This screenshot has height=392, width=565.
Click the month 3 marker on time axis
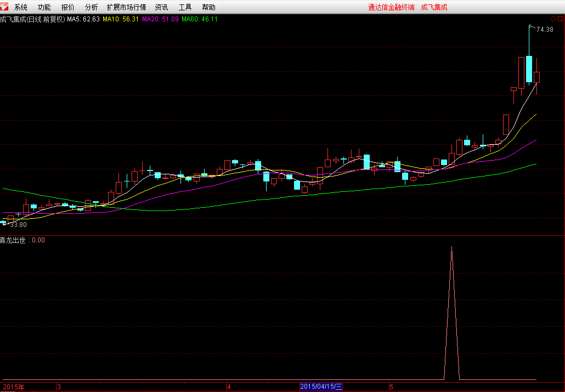[x=59, y=387]
